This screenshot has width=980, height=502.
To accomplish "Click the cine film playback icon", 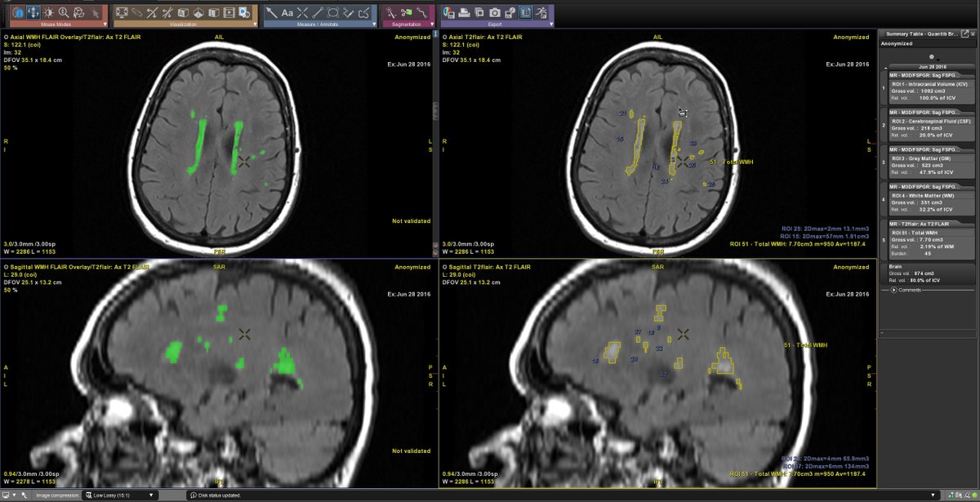I will coord(229,12).
